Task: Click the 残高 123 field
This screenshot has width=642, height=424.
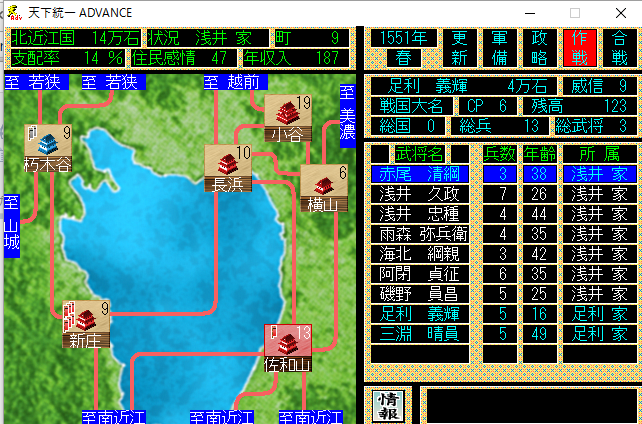Action: (x=580, y=106)
